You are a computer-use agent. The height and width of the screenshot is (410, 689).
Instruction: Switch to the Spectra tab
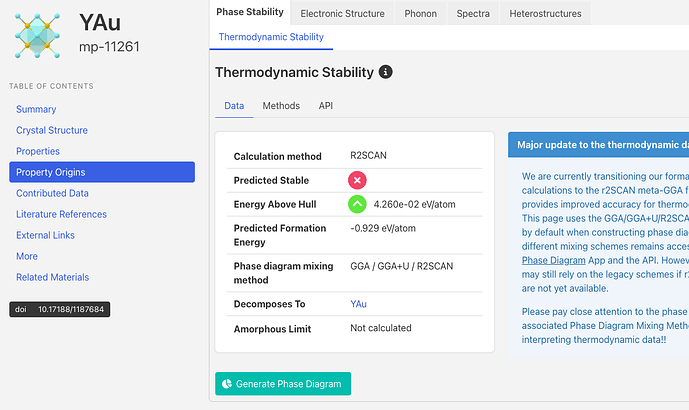(473, 14)
